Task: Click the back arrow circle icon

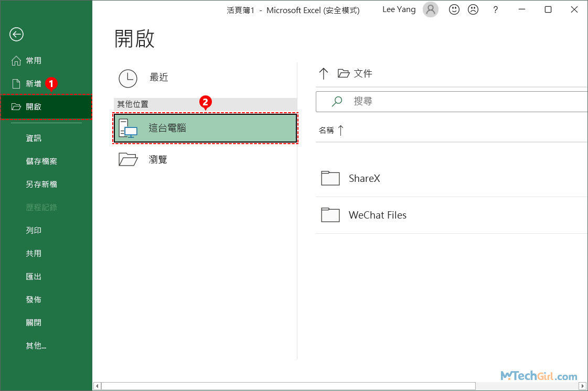Action: click(16, 35)
